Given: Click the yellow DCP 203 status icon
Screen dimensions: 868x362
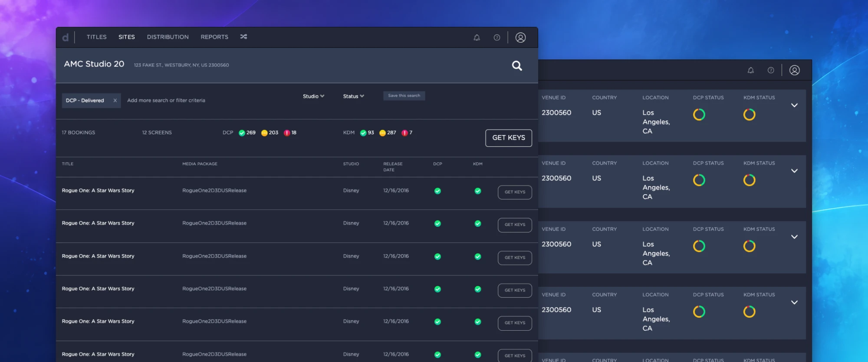Looking at the screenshot, I should 264,133.
